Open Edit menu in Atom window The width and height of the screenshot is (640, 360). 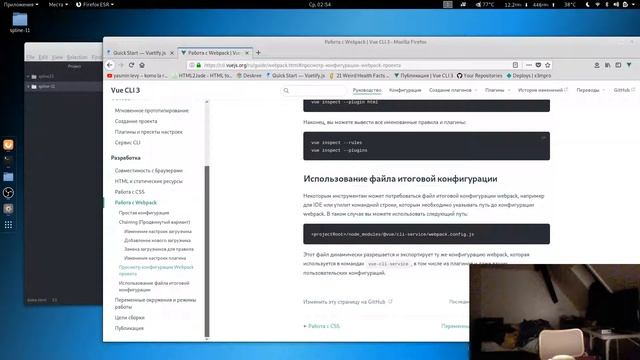43,57
